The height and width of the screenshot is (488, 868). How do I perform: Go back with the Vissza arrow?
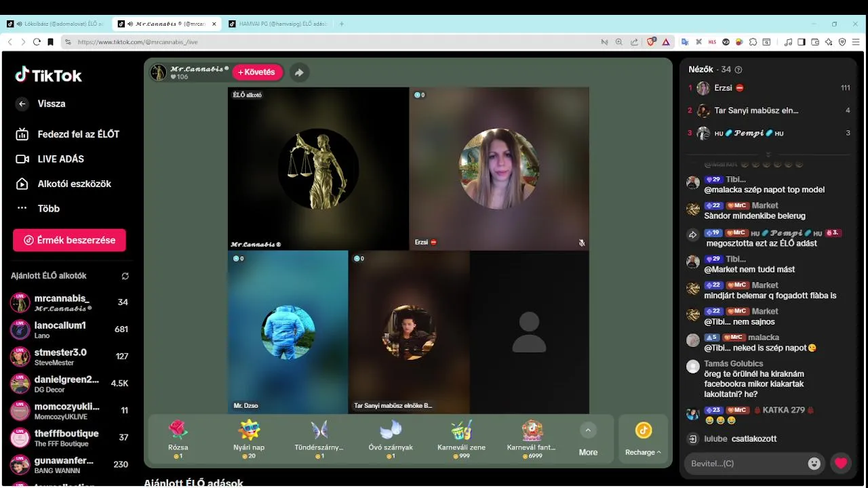(22, 104)
